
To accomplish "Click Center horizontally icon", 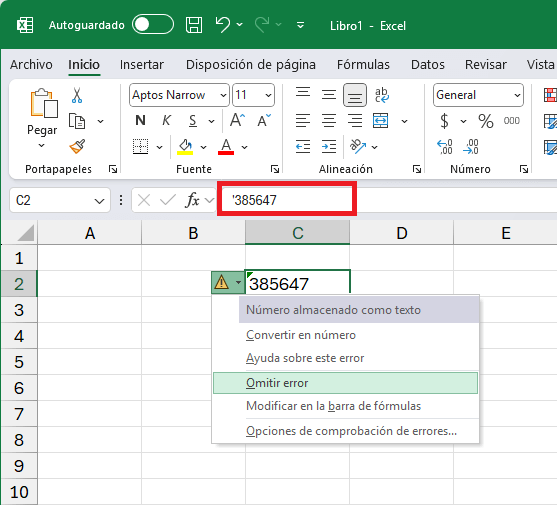I will (x=329, y=121).
